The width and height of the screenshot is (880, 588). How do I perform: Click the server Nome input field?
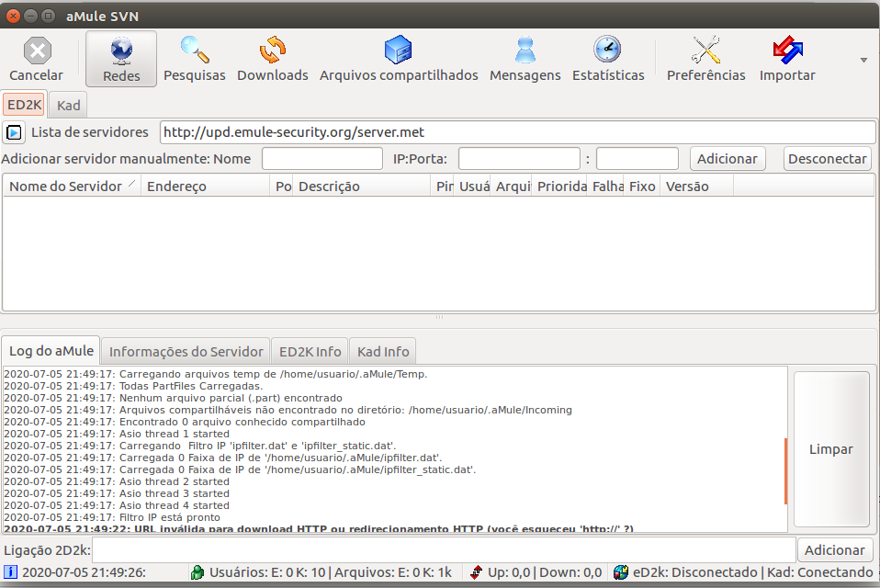(322, 159)
